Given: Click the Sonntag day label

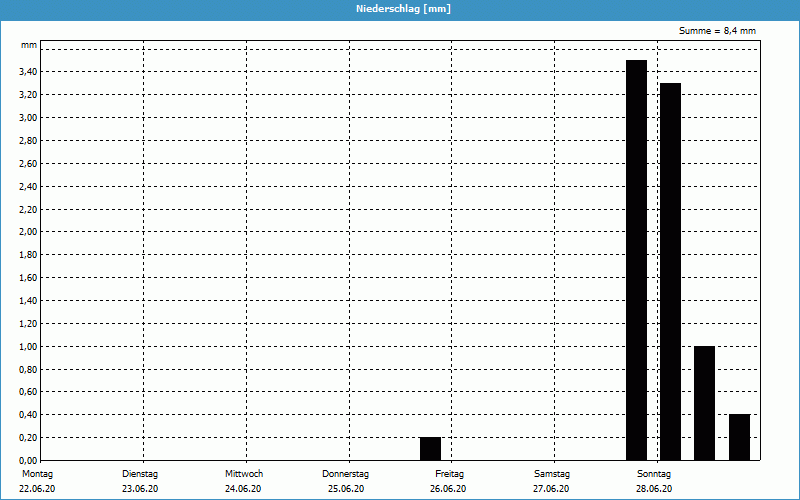Looking at the screenshot, I should 654,474.
